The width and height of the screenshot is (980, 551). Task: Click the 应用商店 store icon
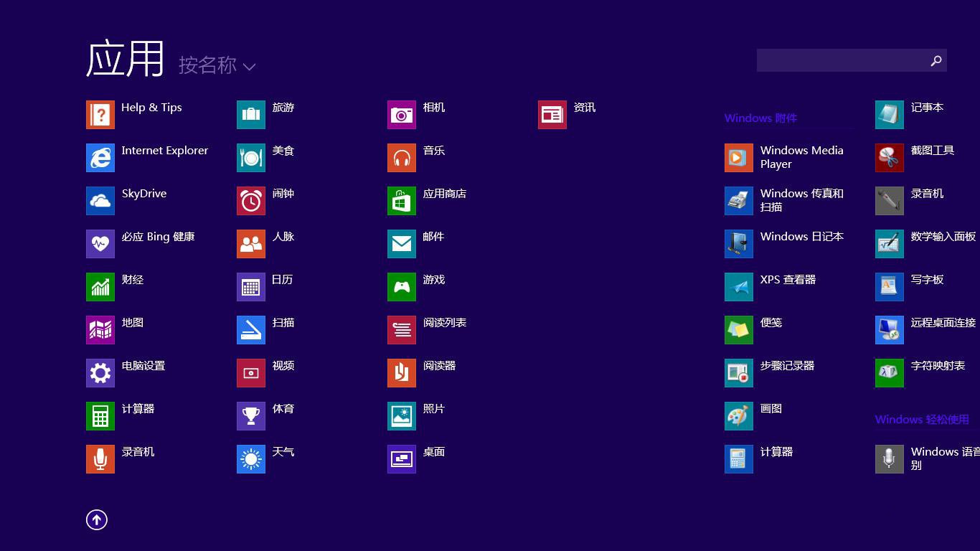tap(402, 201)
